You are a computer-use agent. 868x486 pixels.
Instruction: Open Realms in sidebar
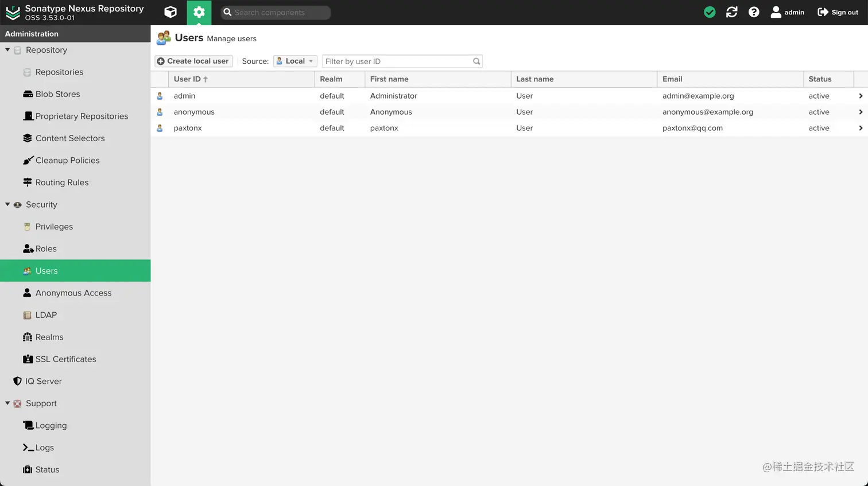49,337
